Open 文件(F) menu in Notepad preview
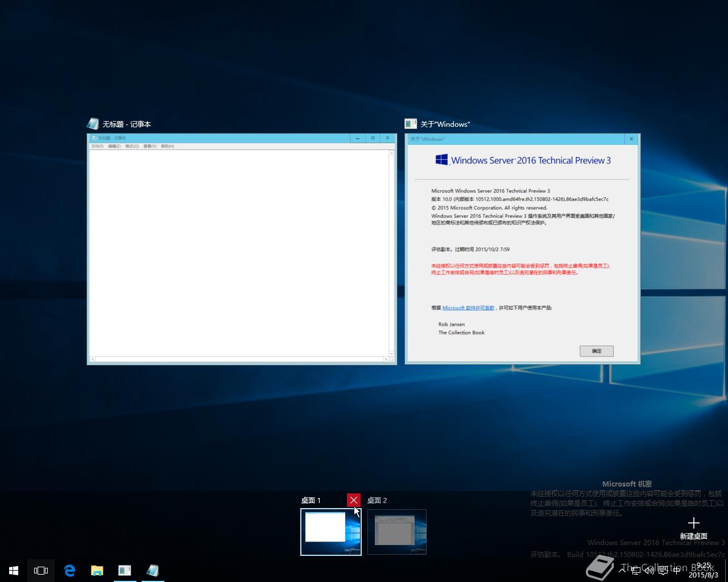The height and width of the screenshot is (582, 728). [97, 146]
